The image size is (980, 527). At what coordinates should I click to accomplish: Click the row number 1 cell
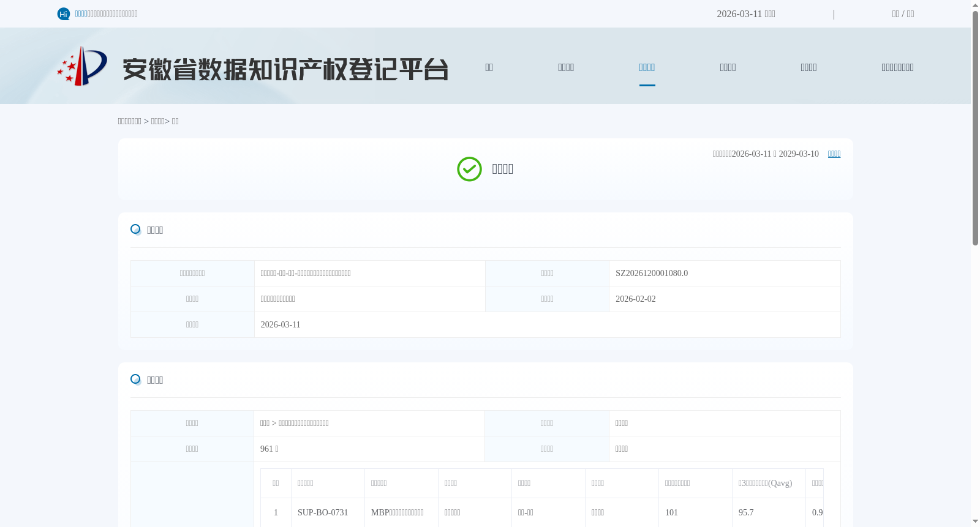276,513
